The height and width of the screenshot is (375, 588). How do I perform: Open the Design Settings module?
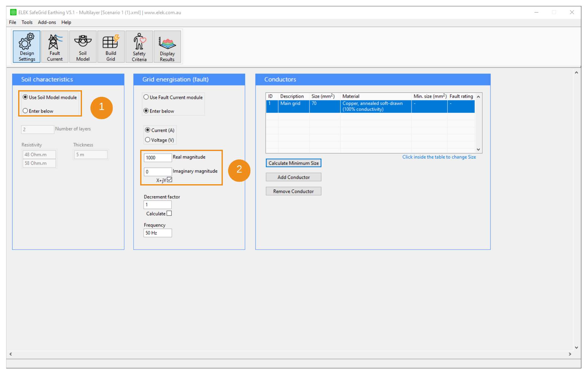pos(26,47)
